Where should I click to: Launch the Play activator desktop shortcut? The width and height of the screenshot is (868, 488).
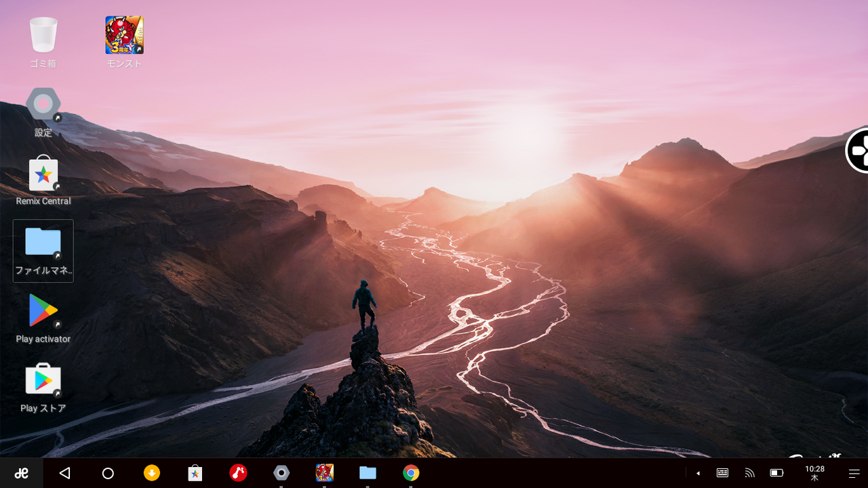tap(43, 319)
